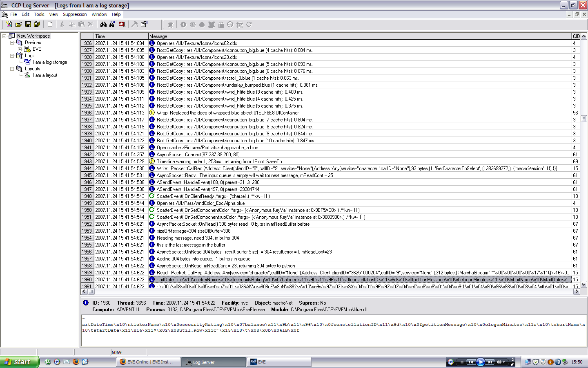Open the Suppression menu
The width and height of the screenshot is (588, 368).
point(75,14)
